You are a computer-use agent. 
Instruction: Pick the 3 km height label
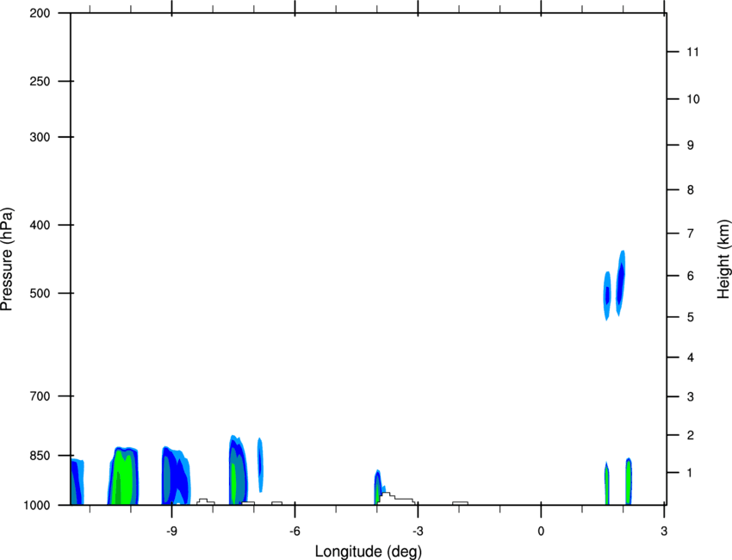[x=690, y=397]
